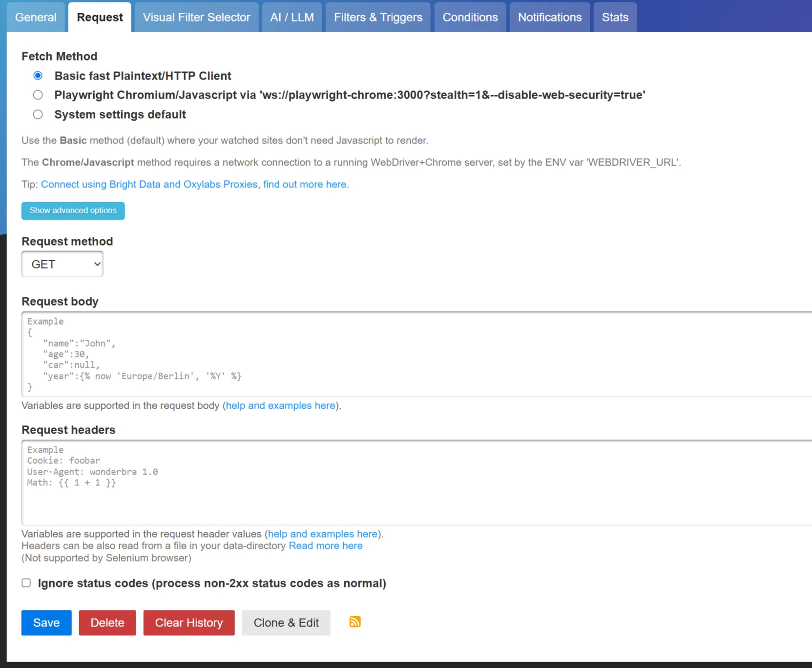
Task: Open request body help and examples link
Action: (x=280, y=405)
